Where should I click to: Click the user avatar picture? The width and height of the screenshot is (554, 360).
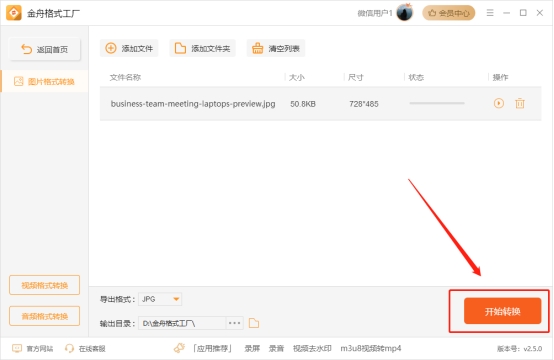tap(405, 13)
